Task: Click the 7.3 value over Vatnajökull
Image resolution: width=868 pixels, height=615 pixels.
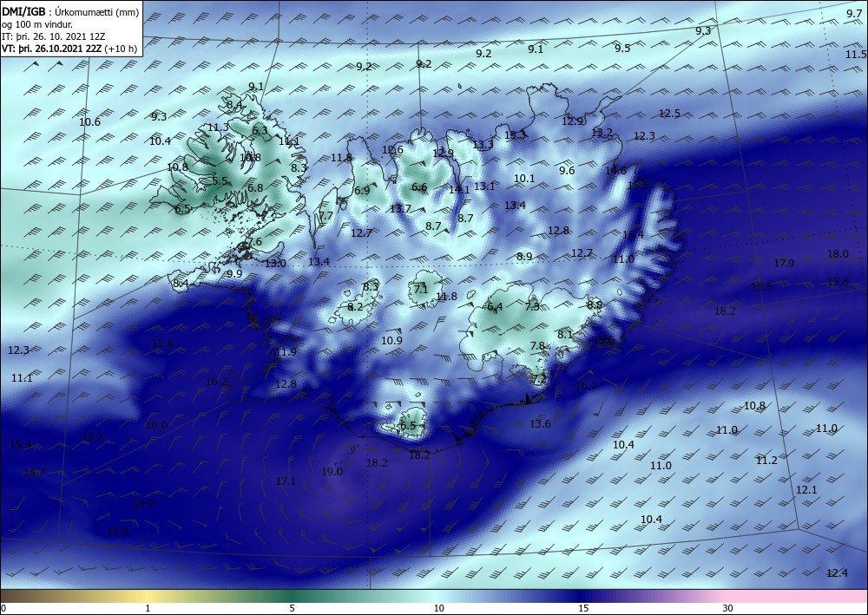Action: (532, 306)
